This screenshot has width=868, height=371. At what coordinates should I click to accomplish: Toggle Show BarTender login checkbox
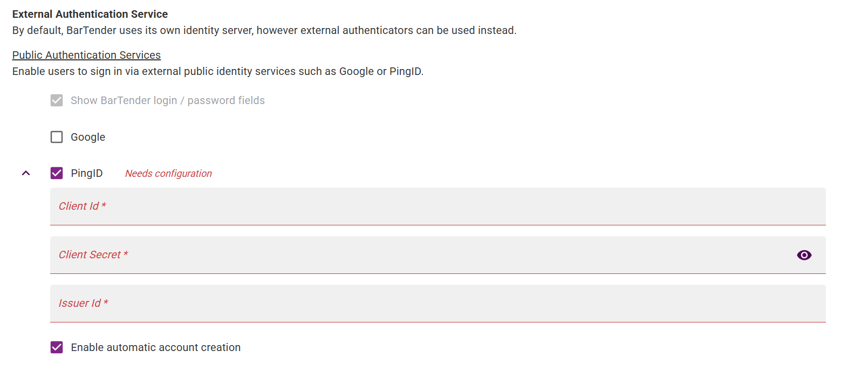pos(57,100)
